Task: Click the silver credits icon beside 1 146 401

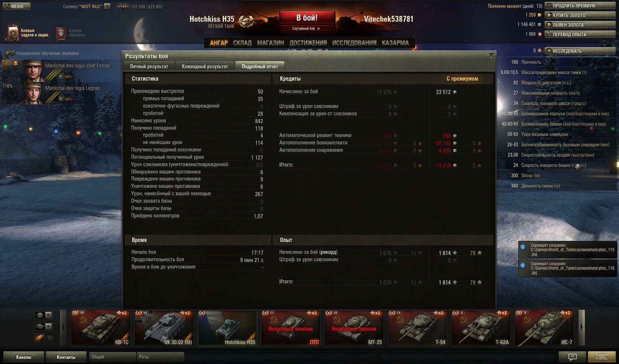Action: point(539,25)
